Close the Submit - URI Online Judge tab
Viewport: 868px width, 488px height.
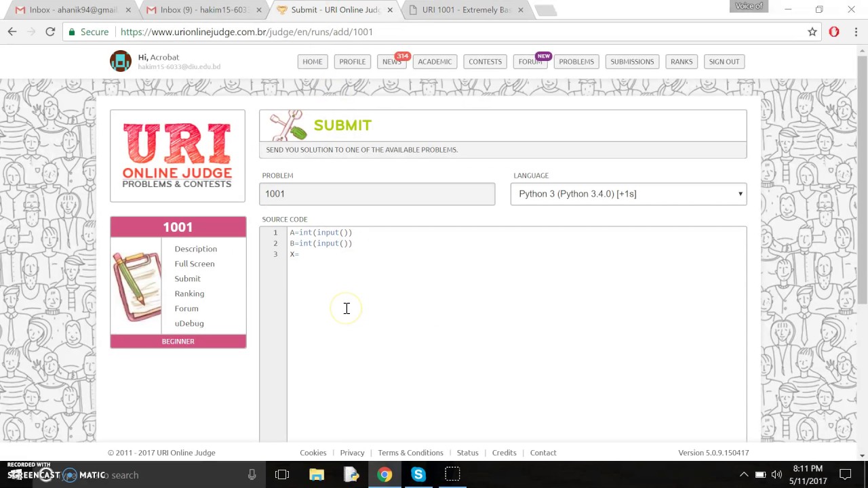[x=390, y=10]
